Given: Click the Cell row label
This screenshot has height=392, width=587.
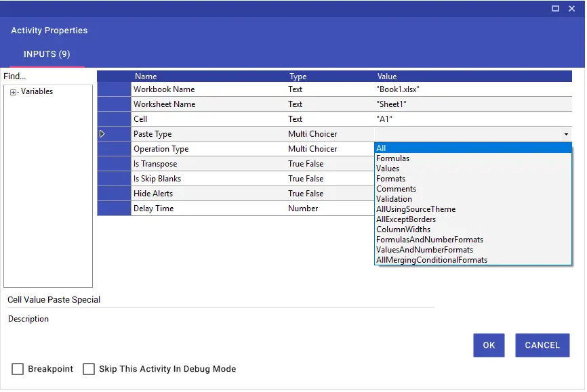Looking at the screenshot, I should tap(140, 119).
